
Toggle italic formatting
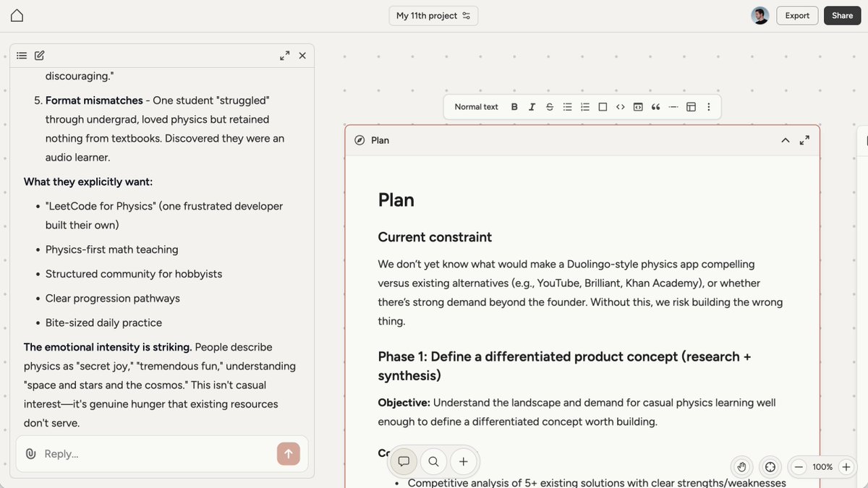pyautogui.click(x=532, y=107)
